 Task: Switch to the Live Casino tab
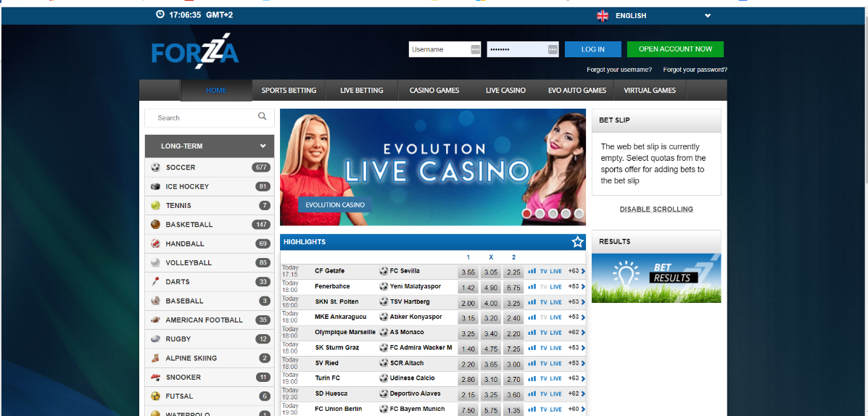[505, 91]
